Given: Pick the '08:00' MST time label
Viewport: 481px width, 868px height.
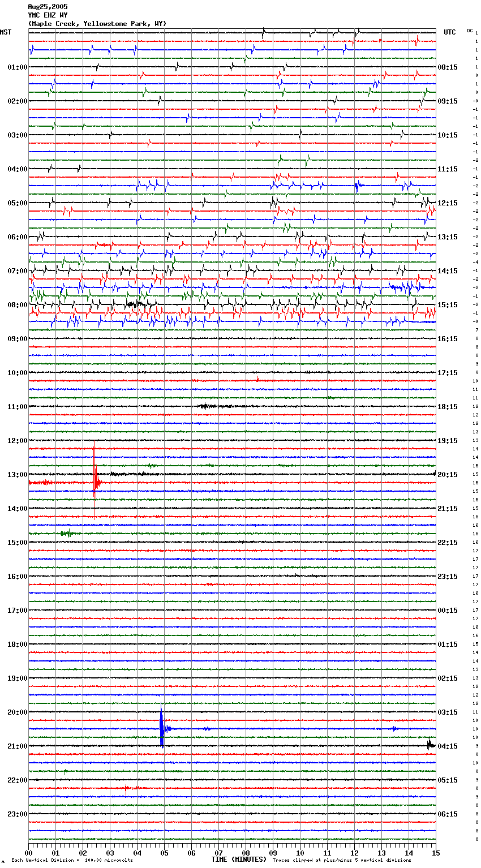Looking at the screenshot, I should click(18, 305).
